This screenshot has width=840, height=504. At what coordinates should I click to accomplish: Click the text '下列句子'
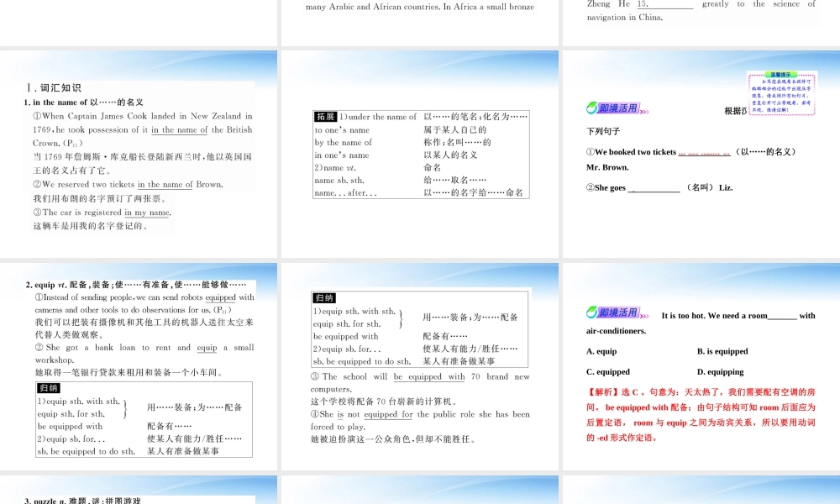coord(603,131)
